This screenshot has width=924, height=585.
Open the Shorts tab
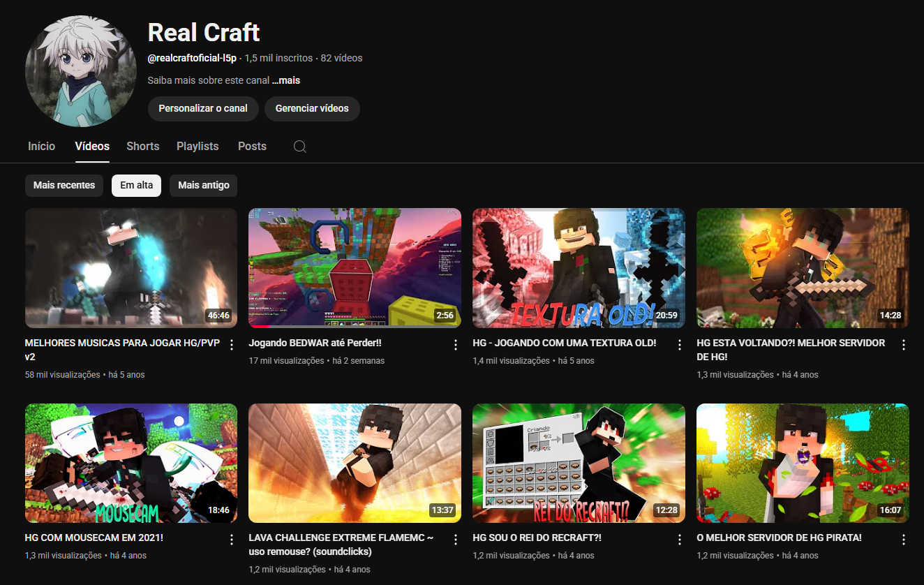143,147
